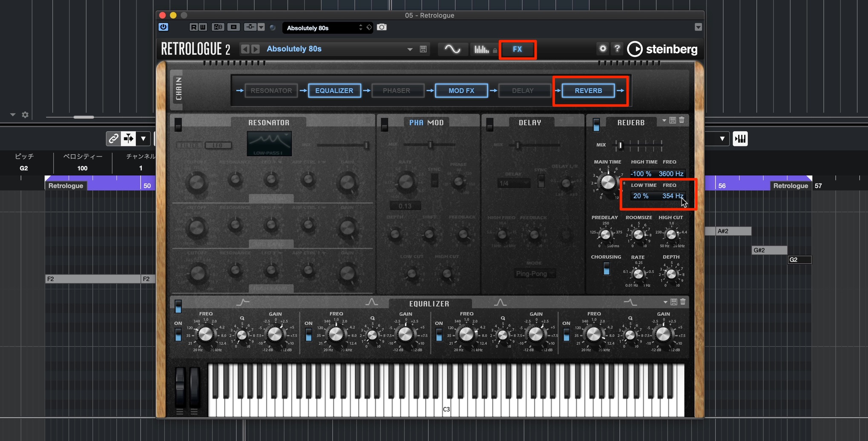Image resolution: width=868 pixels, height=441 pixels.
Task: Open Retrologue options gear icon
Action: pyautogui.click(x=603, y=49)
